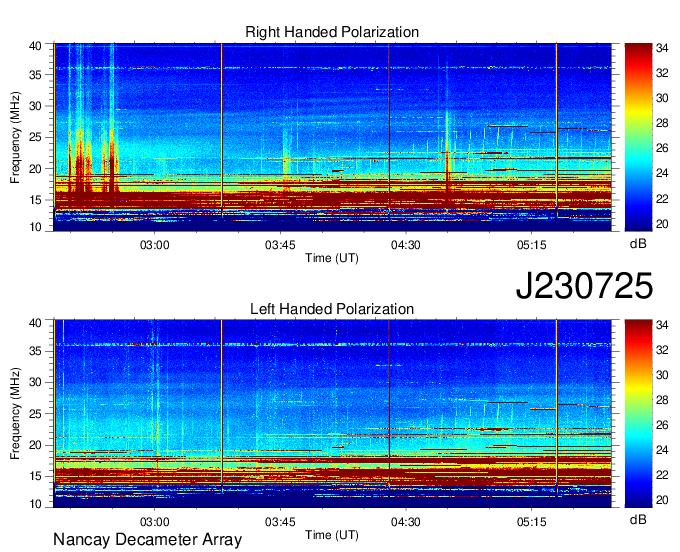Click the 03:00 time tick of the right-handed plot
Screen dimensions: 680x552
(154, 245)
